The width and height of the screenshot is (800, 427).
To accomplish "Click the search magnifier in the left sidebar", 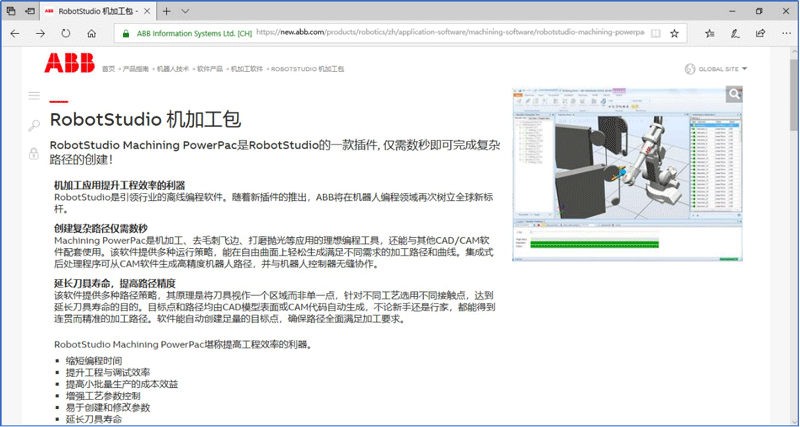I will 34,126.
